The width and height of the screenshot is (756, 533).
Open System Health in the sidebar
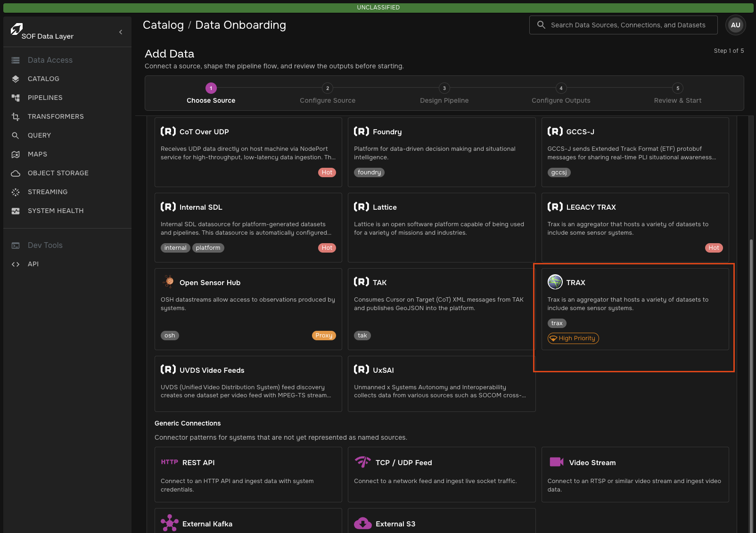tap(56, 211)
